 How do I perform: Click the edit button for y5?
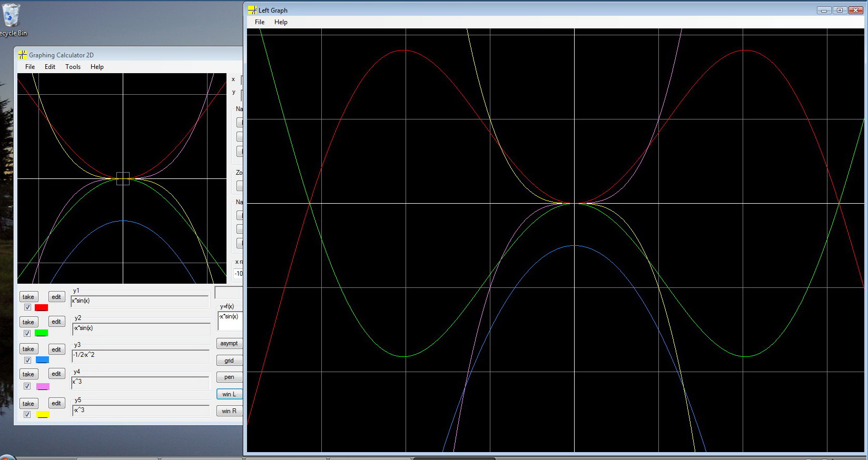click(56, 403)
